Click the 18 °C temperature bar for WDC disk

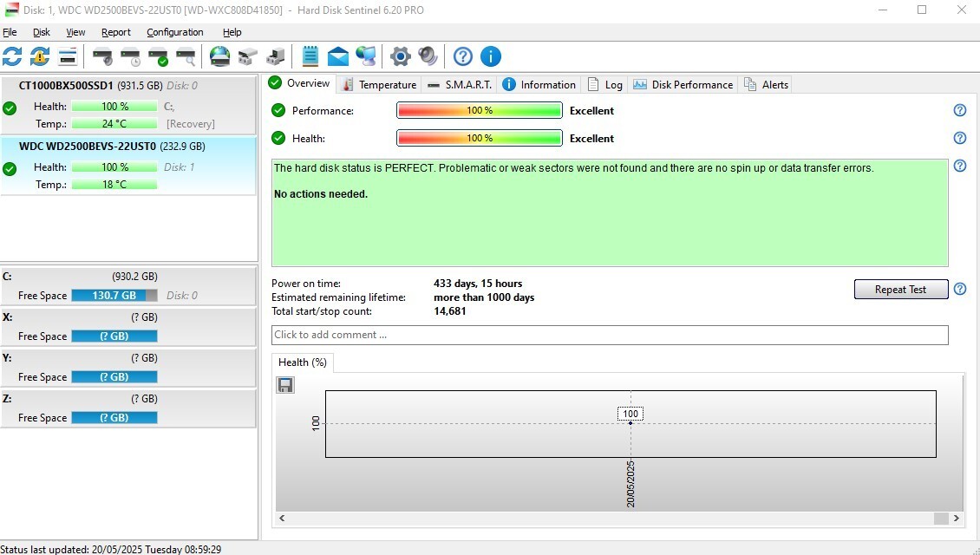[x=114, y=185]
